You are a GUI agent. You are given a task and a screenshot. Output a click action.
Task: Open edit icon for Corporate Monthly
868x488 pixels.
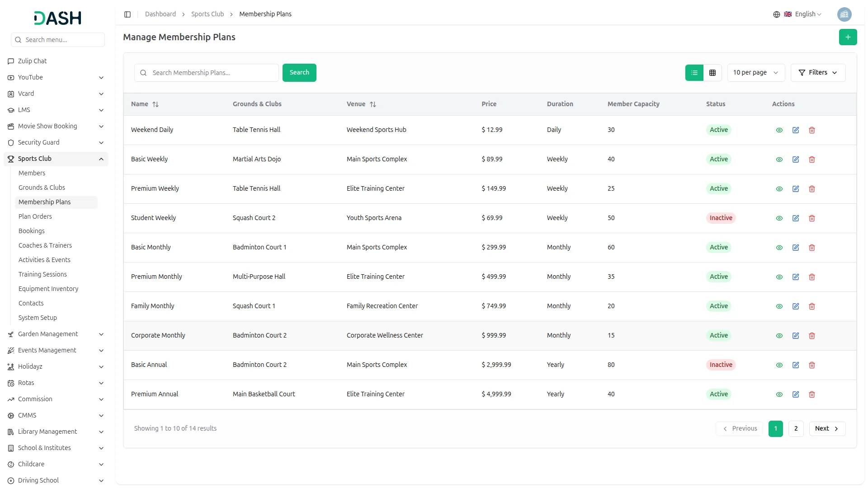[x=796, y=336]
